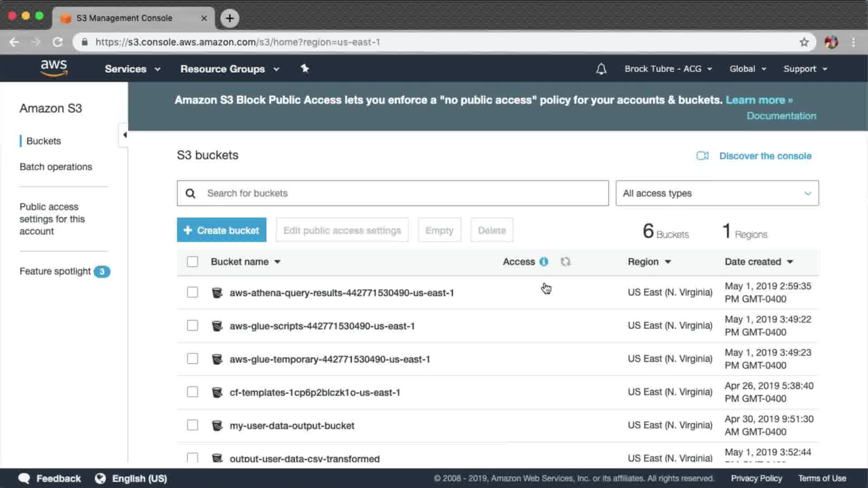Click the Search for buckets field

392,193
